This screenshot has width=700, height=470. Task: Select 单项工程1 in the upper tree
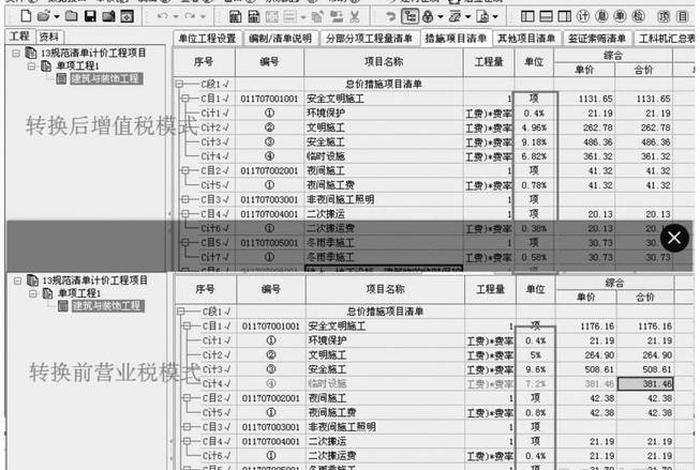(x=78, y=66)
